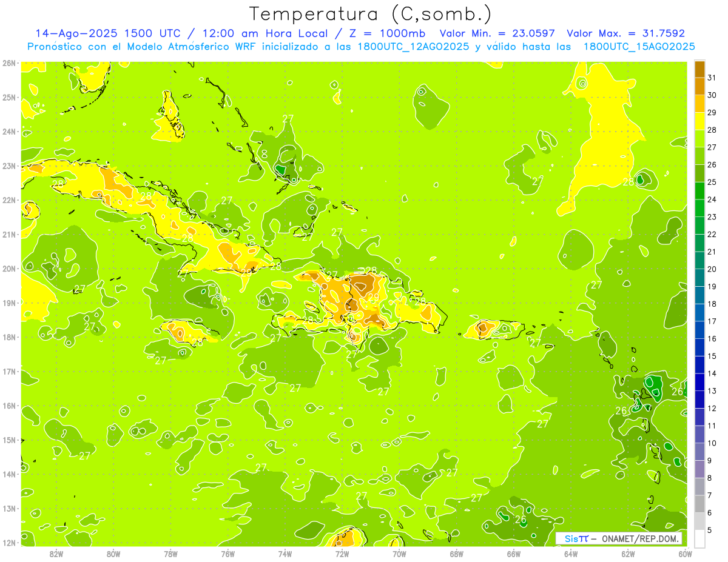Click the 64W longitude axis label
Image resolution: width=728 pixels, height=562 pixels.
click(x=571, y=554)
